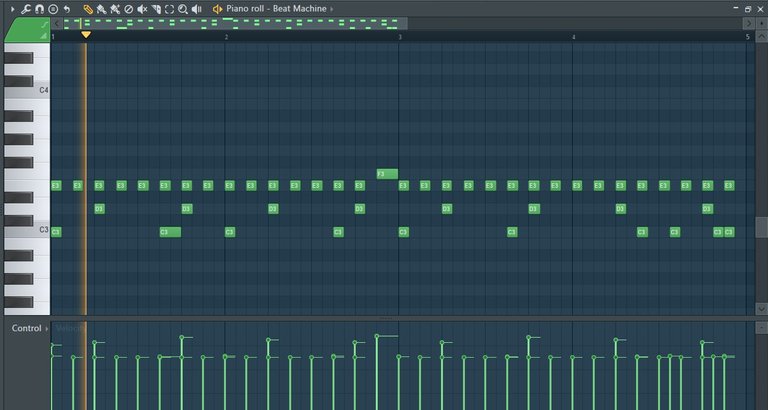Open the Stamp chord tool
Viewport: 768px width, 410px height.
[53, 9]
